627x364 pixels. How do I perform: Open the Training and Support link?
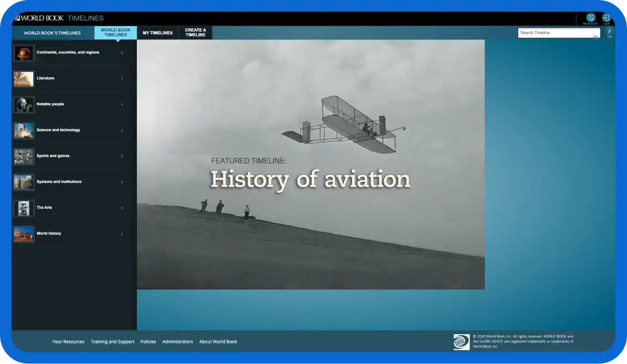tap(113, 342)
